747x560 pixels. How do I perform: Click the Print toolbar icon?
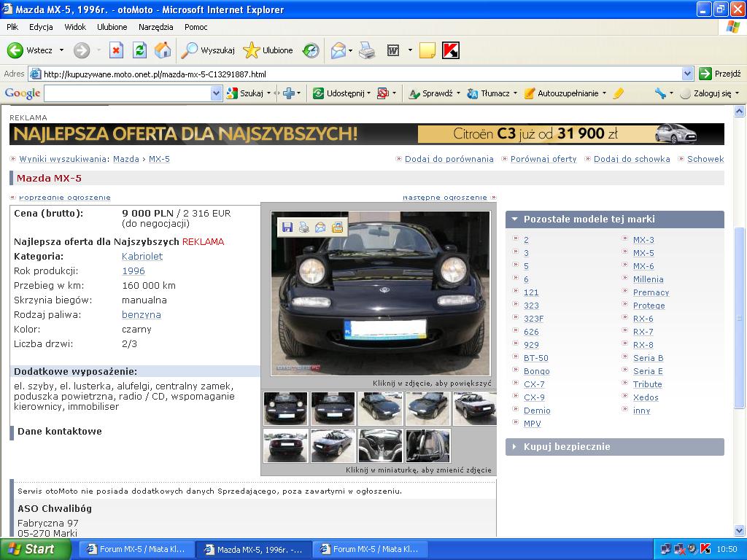coord(366,50)
